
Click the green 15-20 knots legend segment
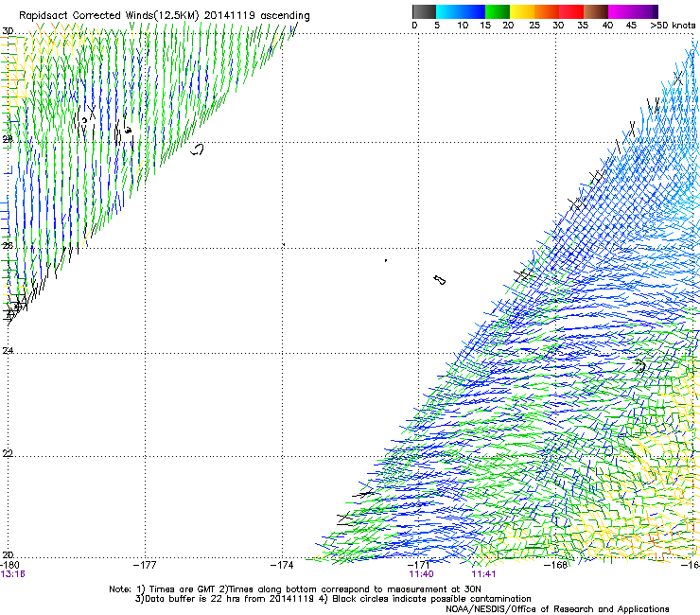(498, 11)
